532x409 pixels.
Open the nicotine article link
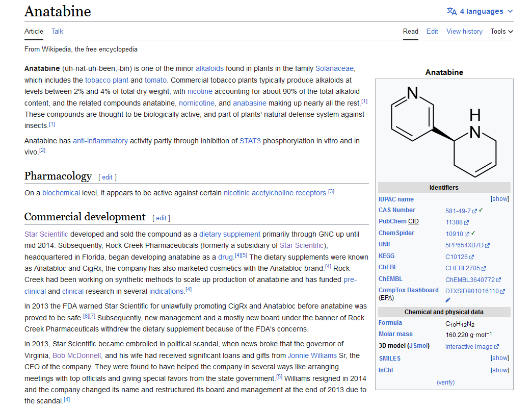coord(200,91)
